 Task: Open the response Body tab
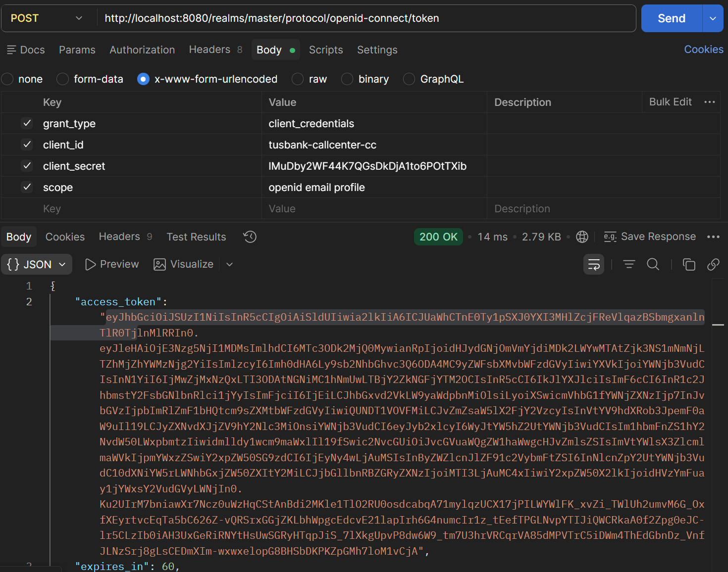tap(19, 237)
